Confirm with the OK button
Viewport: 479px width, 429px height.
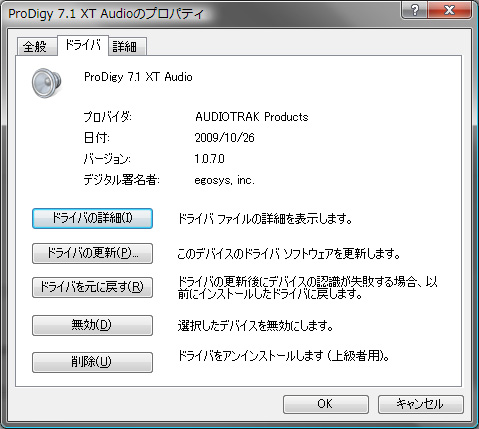coord(326,404)
